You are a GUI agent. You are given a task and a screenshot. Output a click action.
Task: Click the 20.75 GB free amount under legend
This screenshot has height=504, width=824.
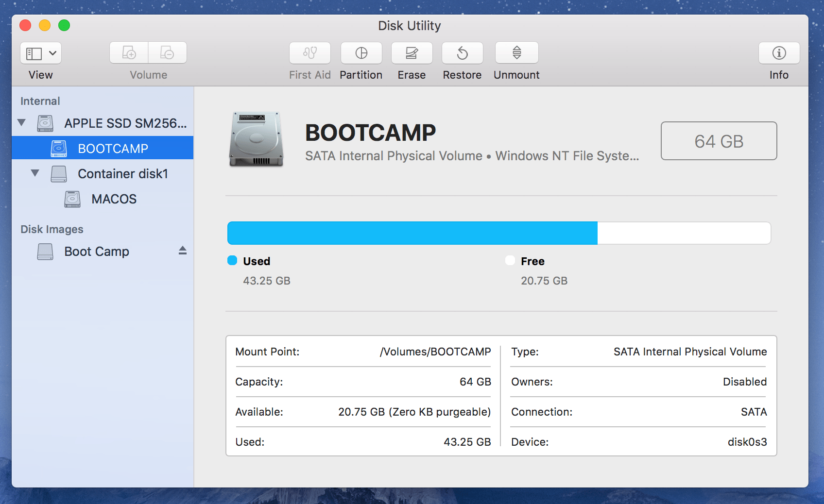coord(544,281)
